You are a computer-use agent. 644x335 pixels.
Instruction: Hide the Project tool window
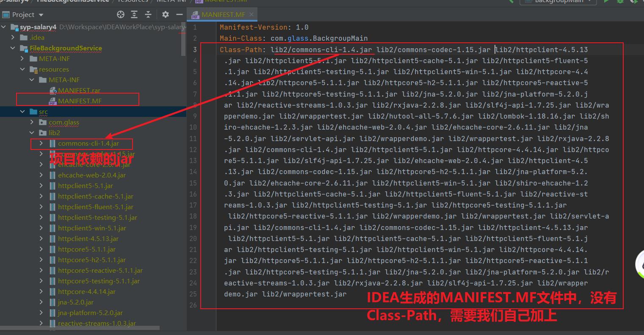(x=180, y=14)
